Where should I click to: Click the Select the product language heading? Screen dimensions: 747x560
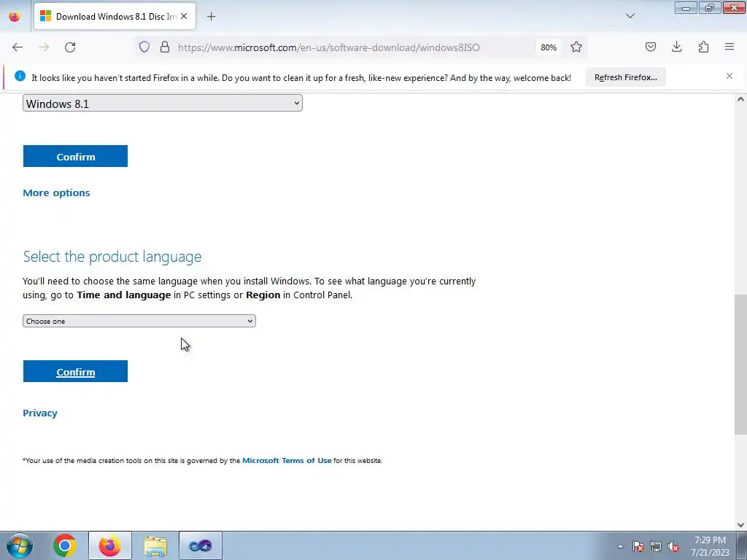tap(112, 256)
